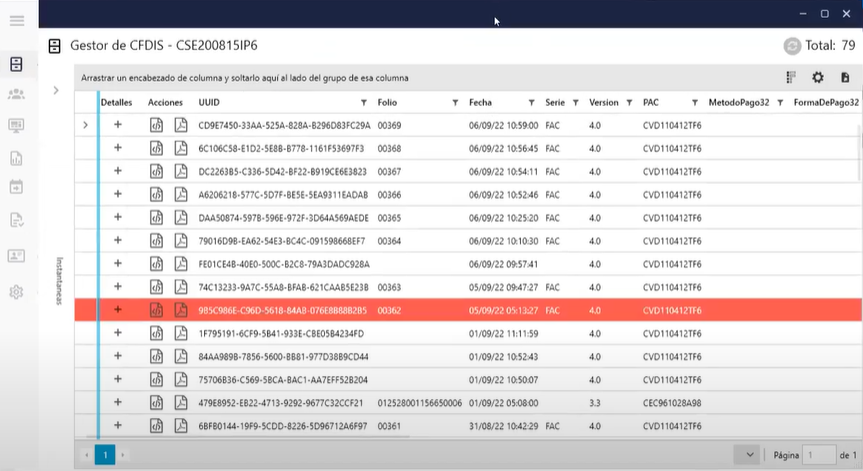The image size is (863, 471).
Task: Open PDF of folio 00361 row
Action: click(181, 426)
